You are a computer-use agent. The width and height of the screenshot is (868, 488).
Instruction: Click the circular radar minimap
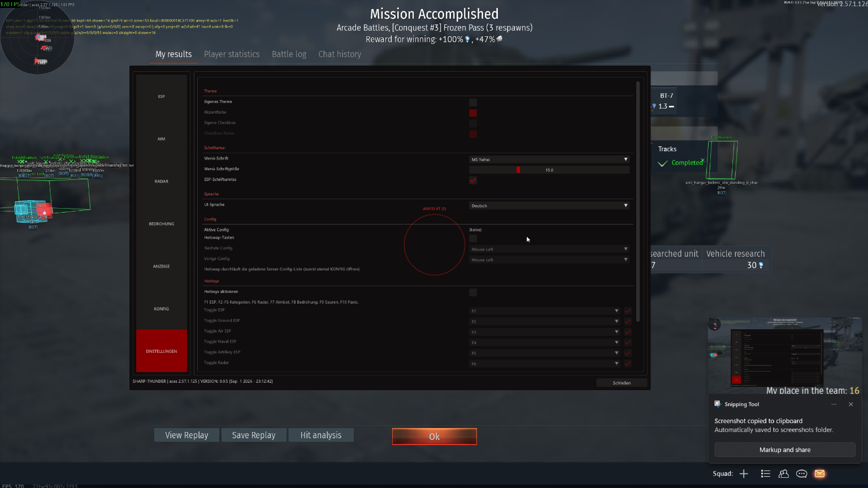click(37, 37)
